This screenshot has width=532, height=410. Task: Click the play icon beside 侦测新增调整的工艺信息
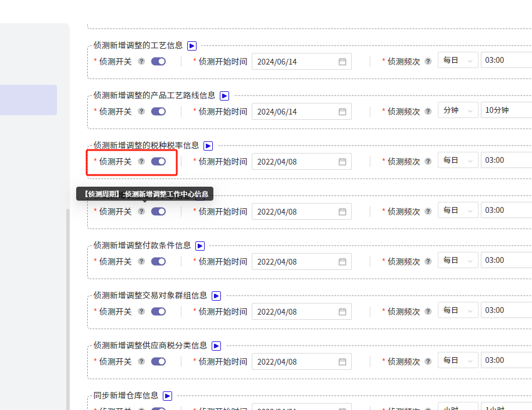coord(192,46)
